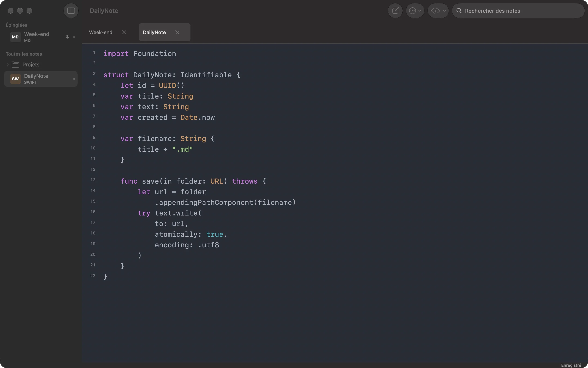Close the Week-end tab
588x368 pixels.
(x=124, y=32)
